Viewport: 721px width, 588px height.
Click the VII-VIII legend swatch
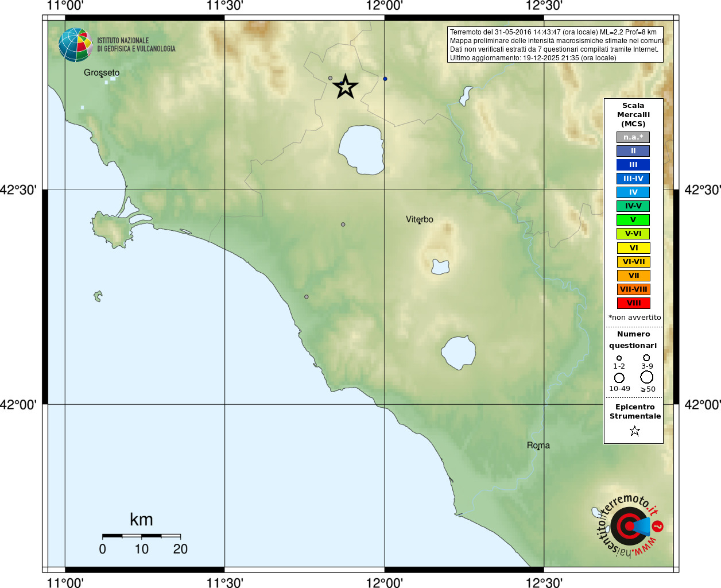pyautogui.click(x=633, y=289)
